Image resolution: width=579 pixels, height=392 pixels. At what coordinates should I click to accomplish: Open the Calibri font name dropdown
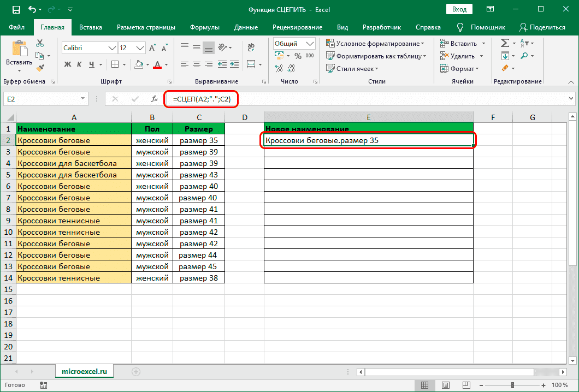click(111, 48)
